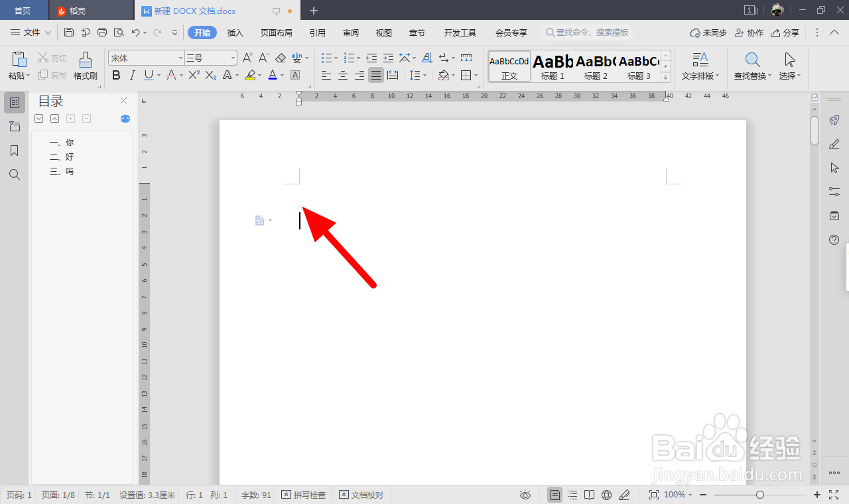Viewport: 849px width, 504px height.
Task: Click the Print icon in quick toolbar
Action: click(102, 32)
